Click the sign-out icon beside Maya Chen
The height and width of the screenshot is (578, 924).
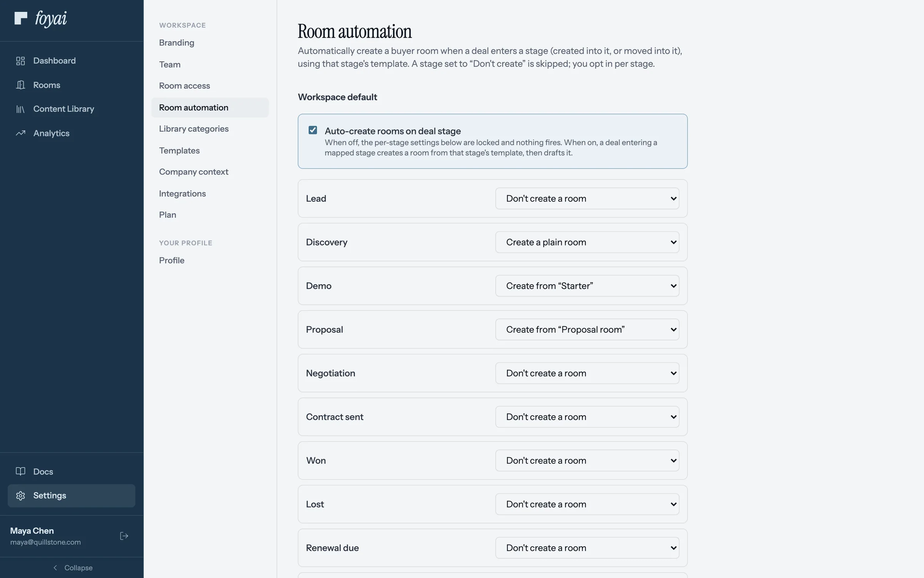[x=124, y=536]
